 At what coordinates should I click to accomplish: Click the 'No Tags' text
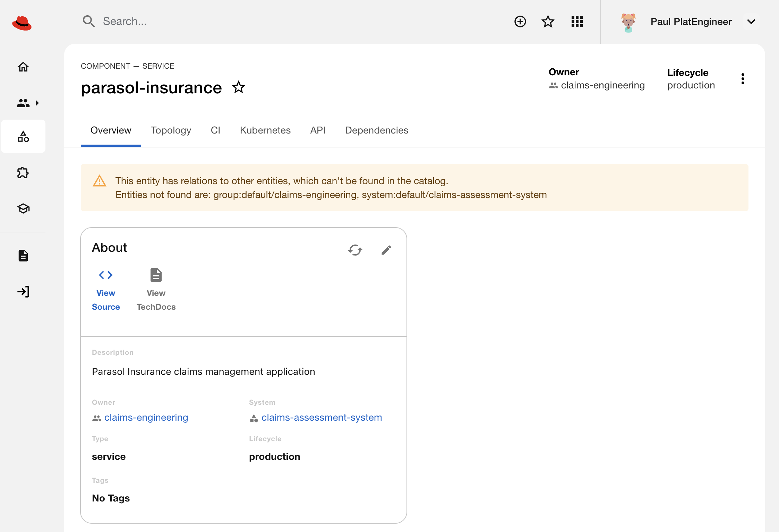[111, 498]
